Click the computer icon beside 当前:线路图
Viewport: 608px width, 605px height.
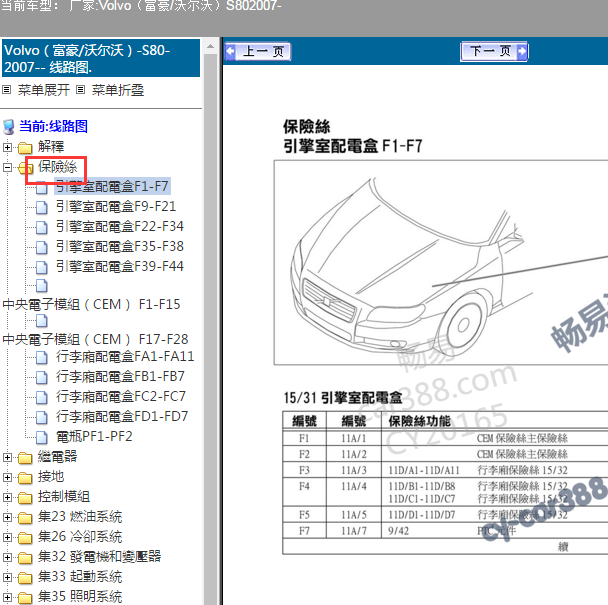pyautogui.click(x=9, y=127)
